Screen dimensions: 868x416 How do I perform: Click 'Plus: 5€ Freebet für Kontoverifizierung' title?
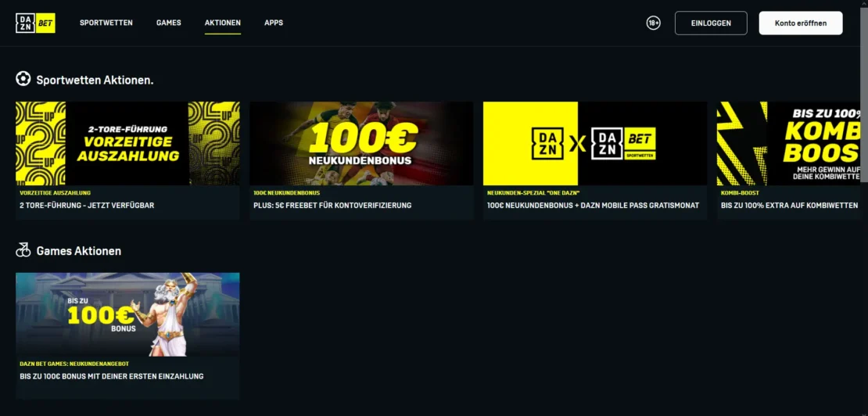pyautogui.click(x=332, y=205)
